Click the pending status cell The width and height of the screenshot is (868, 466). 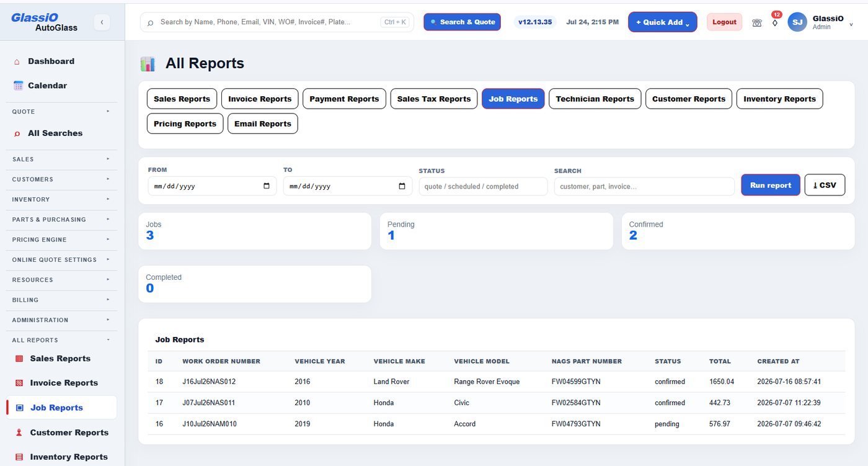click(667, 424)
